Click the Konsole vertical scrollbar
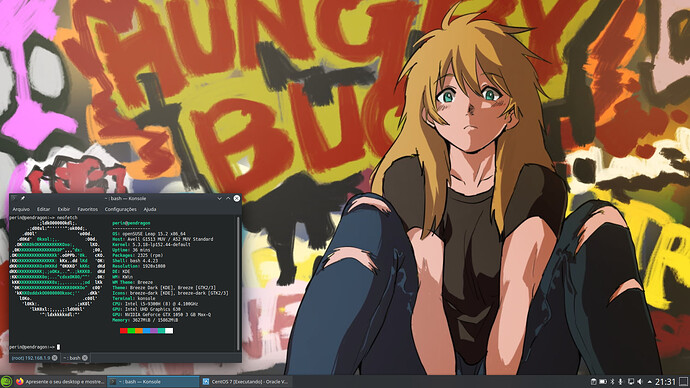 [239, 283]
